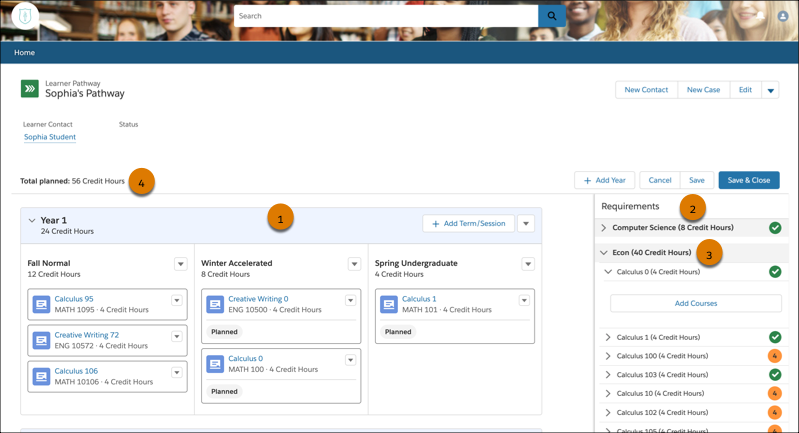Open the Fall Normal term dropdown
This screenshot has height=433, width=799.
click(181, 264)
